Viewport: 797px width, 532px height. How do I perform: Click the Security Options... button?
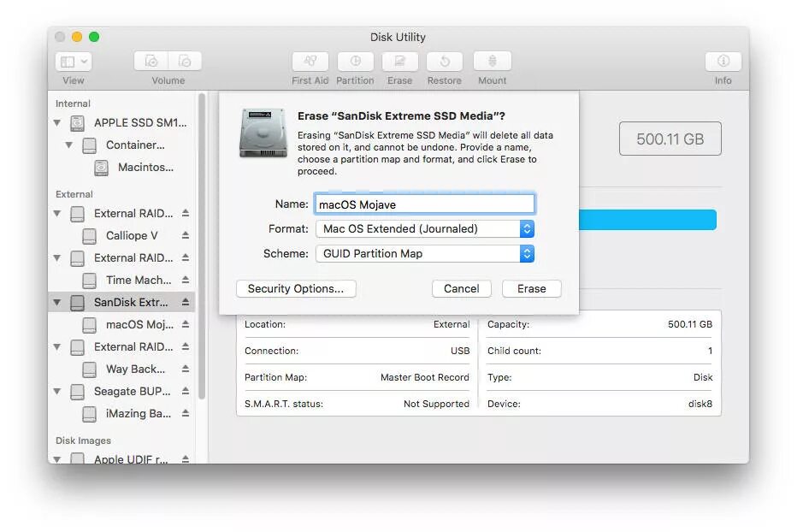pos(296,288)
